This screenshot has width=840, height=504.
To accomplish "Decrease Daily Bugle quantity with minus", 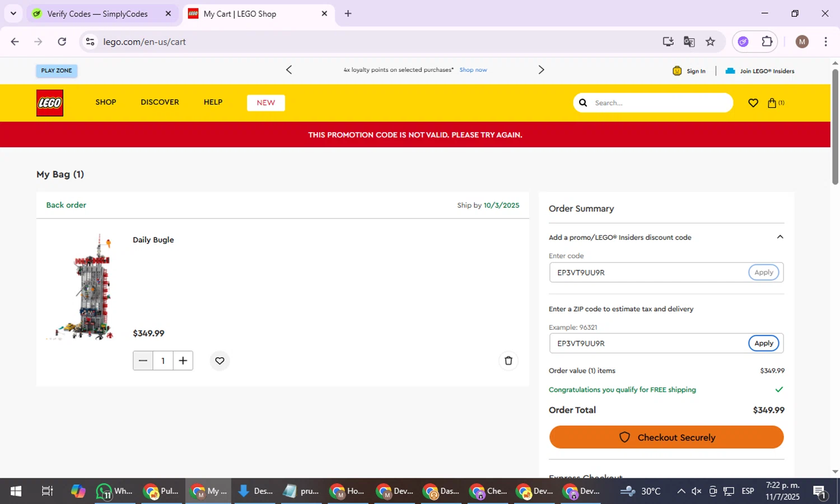I will click(x=143, y=361).
